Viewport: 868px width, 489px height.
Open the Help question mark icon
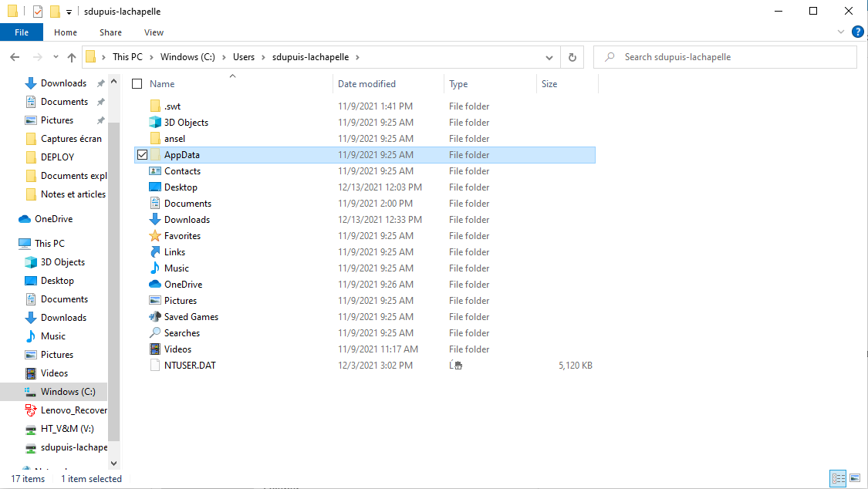(857, 32)
